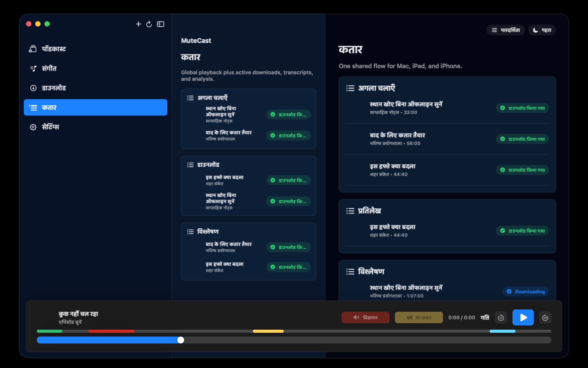This screenshot has width=588, height=368.
Task: Click the list icon beside middle डाउनलोड
Action: point(190,165)
